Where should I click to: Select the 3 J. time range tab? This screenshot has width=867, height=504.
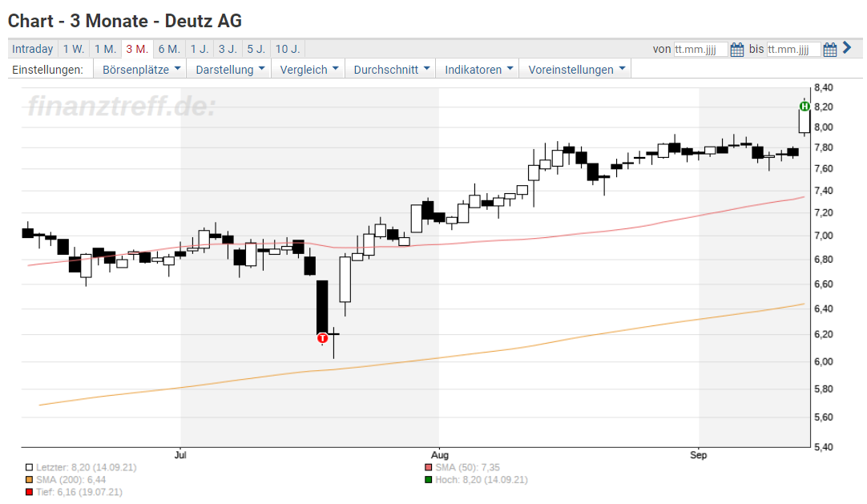coord(228,49)
